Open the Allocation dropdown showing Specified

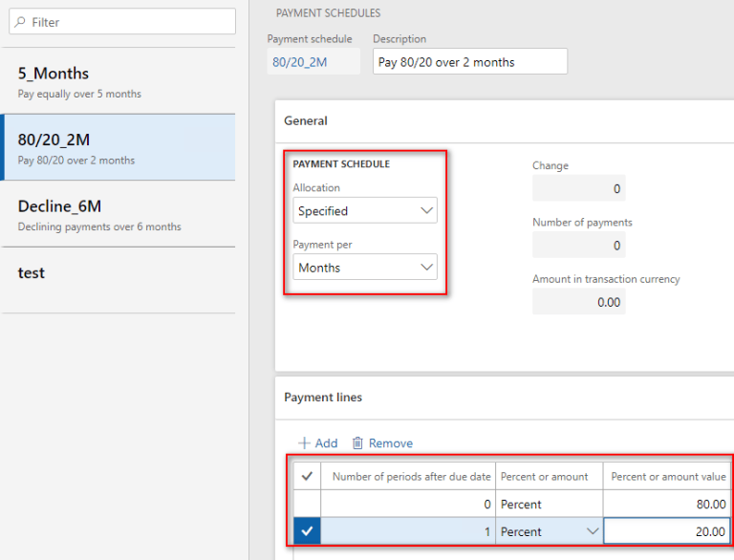(365, 210)
